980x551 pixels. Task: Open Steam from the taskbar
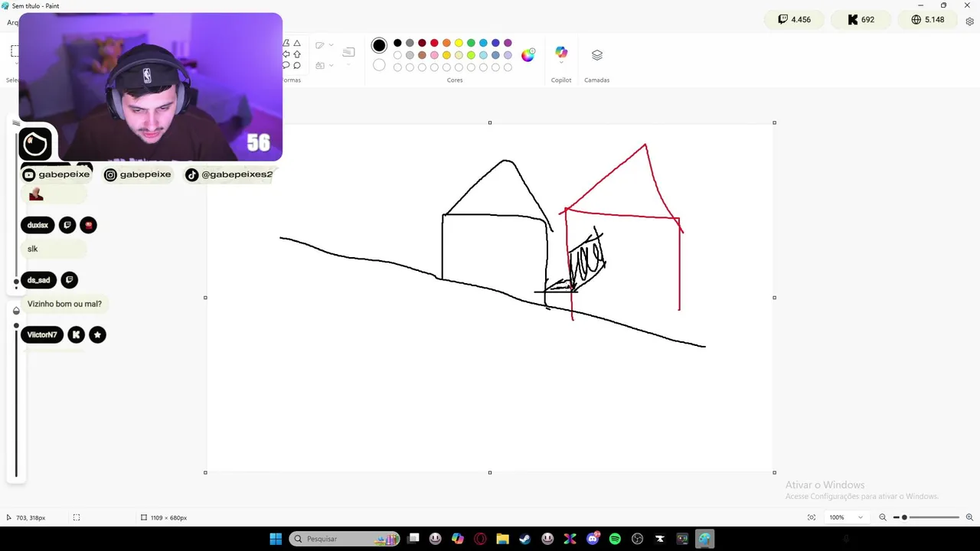[x=525, y=539]
